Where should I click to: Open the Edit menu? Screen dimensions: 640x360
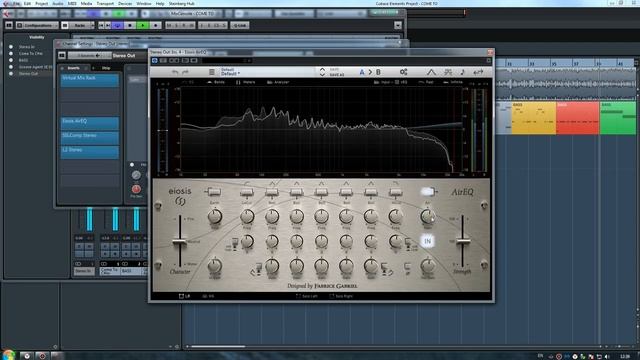pyautogui.click(x=27, y=3)
